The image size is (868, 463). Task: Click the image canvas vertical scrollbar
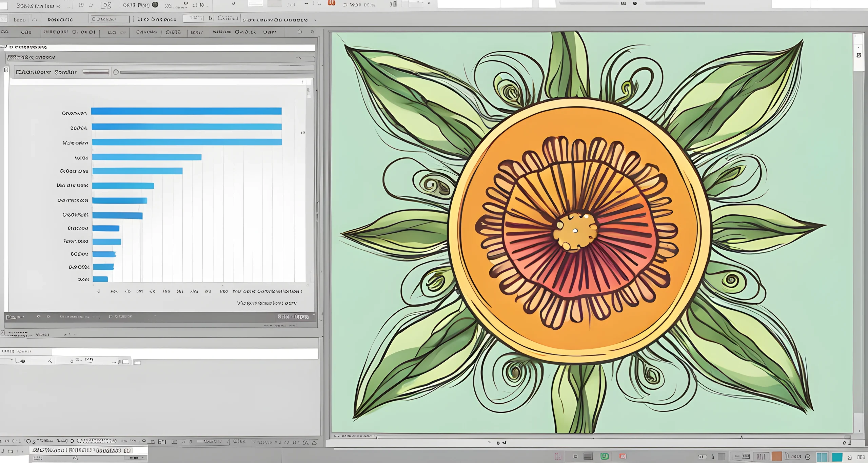(x=859, y=232)
